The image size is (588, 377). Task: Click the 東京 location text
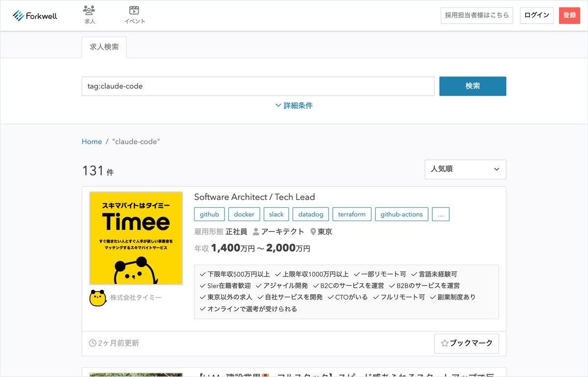(x=325, y=231)
